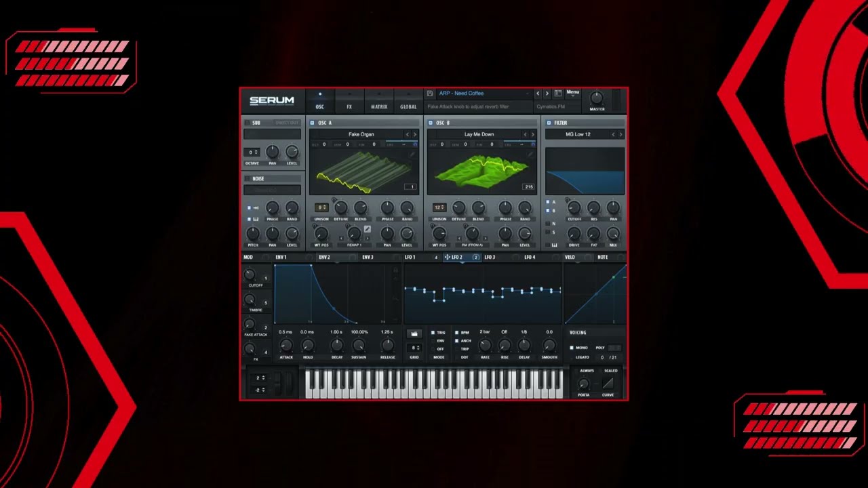Select the next filter type arrow
Screen dimensions: 868x488
click(x=621, y=134)
